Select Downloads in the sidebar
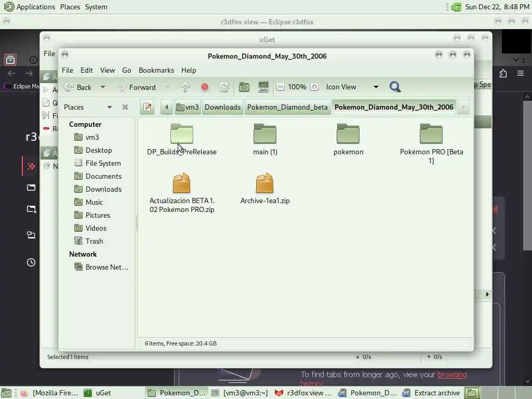This screenshot has height=399, width=532. (103, 189)
